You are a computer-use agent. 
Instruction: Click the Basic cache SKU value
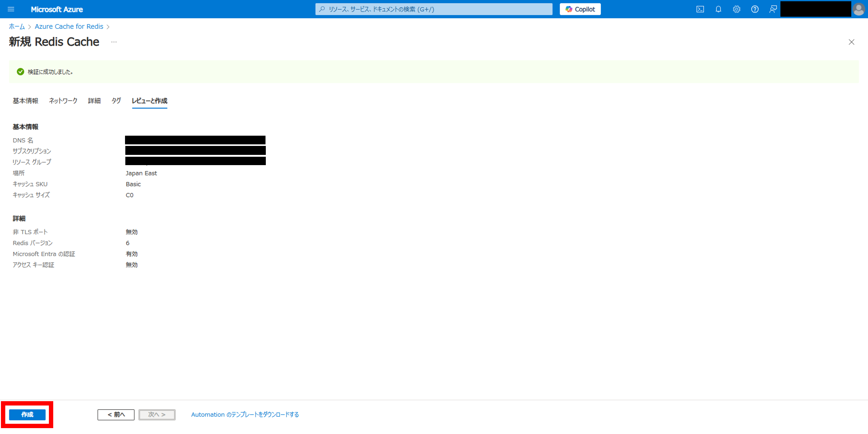(133, 184)
